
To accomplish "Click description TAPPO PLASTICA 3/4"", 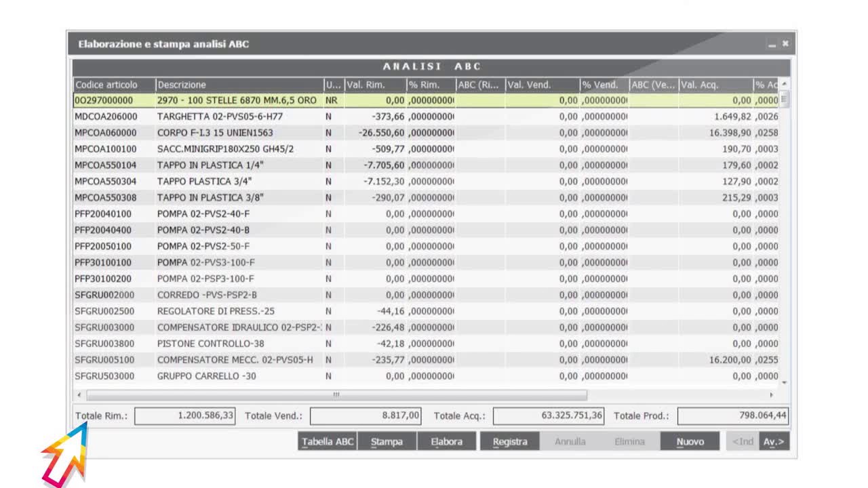I will point(204,182).
